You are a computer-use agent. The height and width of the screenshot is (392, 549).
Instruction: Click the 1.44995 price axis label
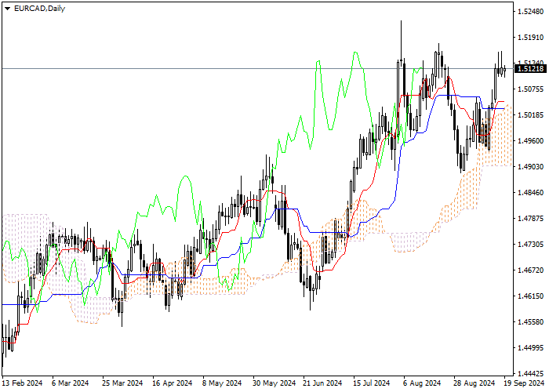530,348
